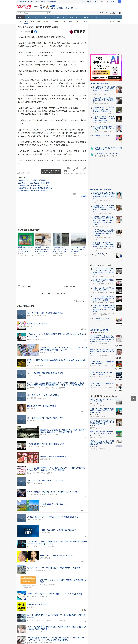Share the article on X
The image size is (138, 644).
coord(32,32)
